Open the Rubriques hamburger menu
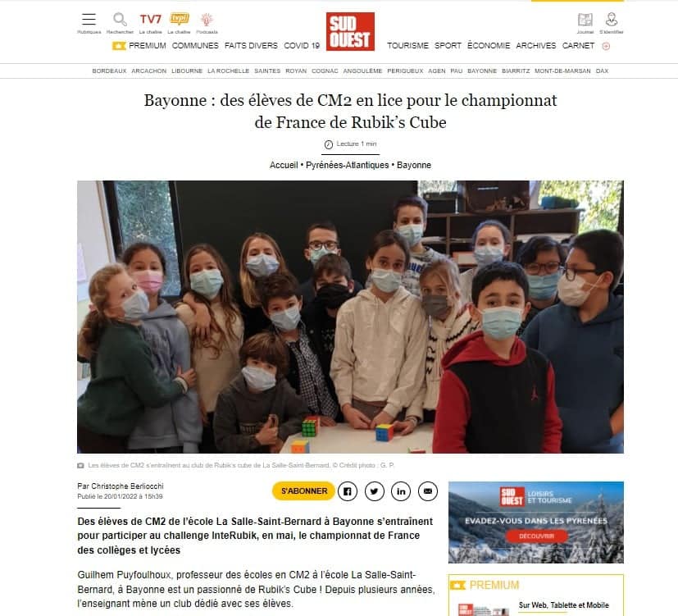The height and width of the screenshot is (616, 678). click(89, 20)
